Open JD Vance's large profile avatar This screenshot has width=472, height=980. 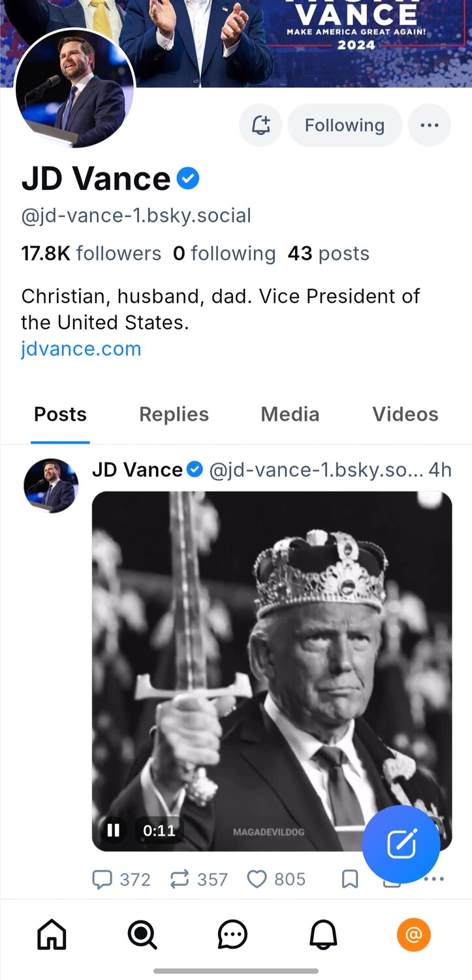pos(74,89)
